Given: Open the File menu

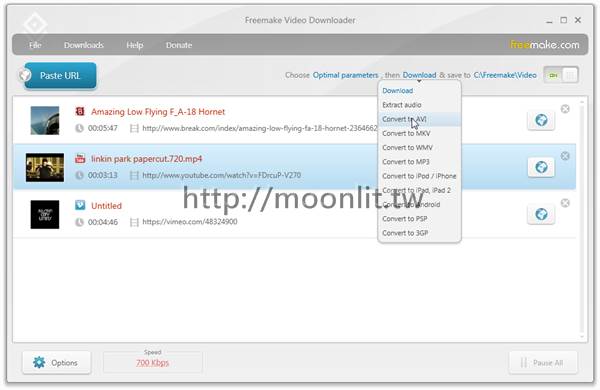Looking at the screenshot, I should [x=35, y=45].
